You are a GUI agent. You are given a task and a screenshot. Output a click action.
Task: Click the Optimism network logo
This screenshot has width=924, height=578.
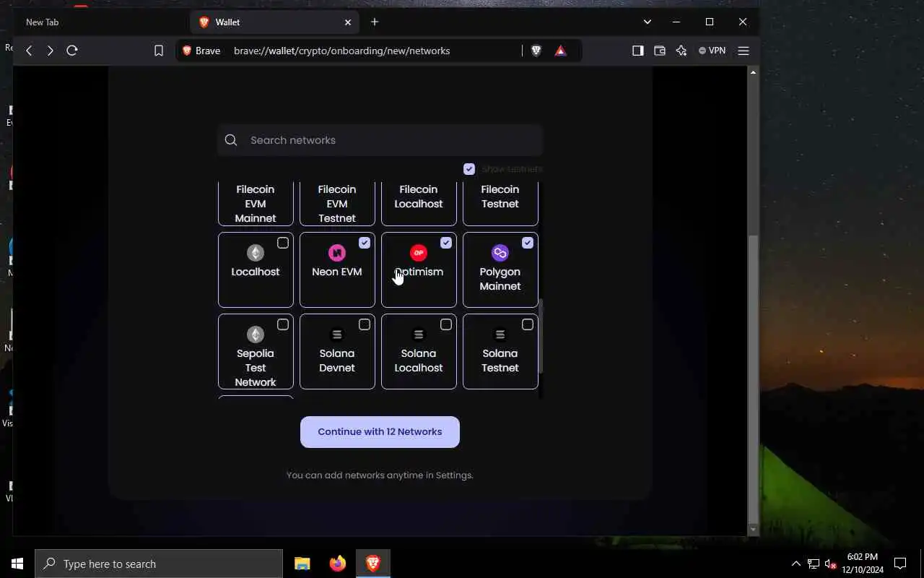pos(419,253)
